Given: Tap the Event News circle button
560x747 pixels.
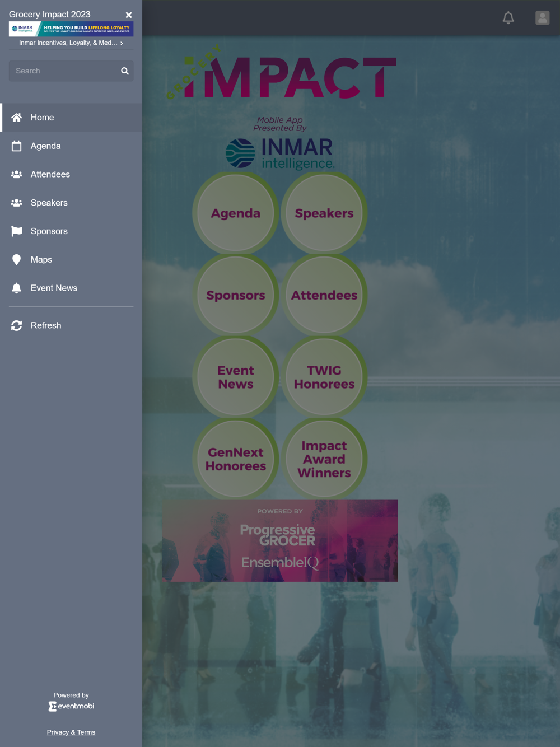Looking at the screenshot, I should click(x=236, y=377).
